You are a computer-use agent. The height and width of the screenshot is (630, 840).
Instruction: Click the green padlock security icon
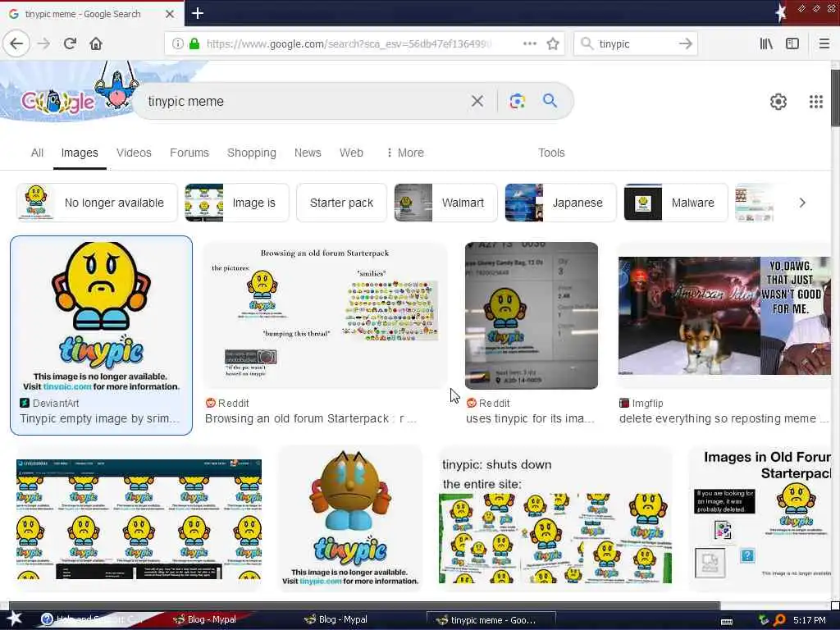point(194,43)
